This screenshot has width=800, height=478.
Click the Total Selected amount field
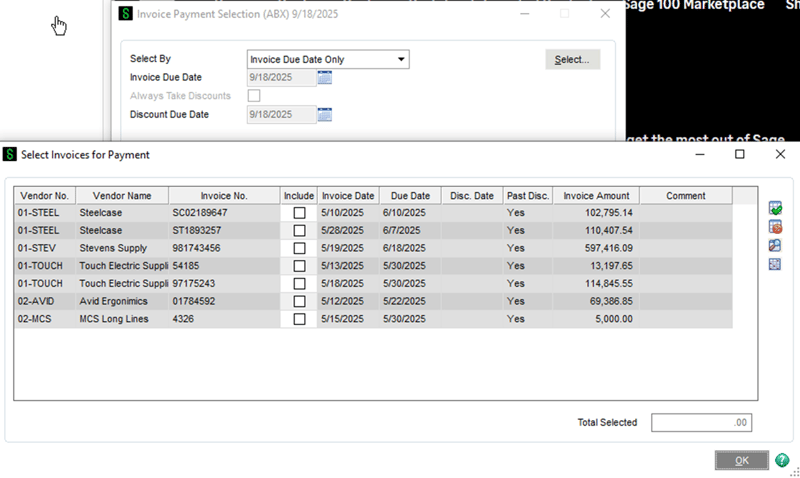701,423
